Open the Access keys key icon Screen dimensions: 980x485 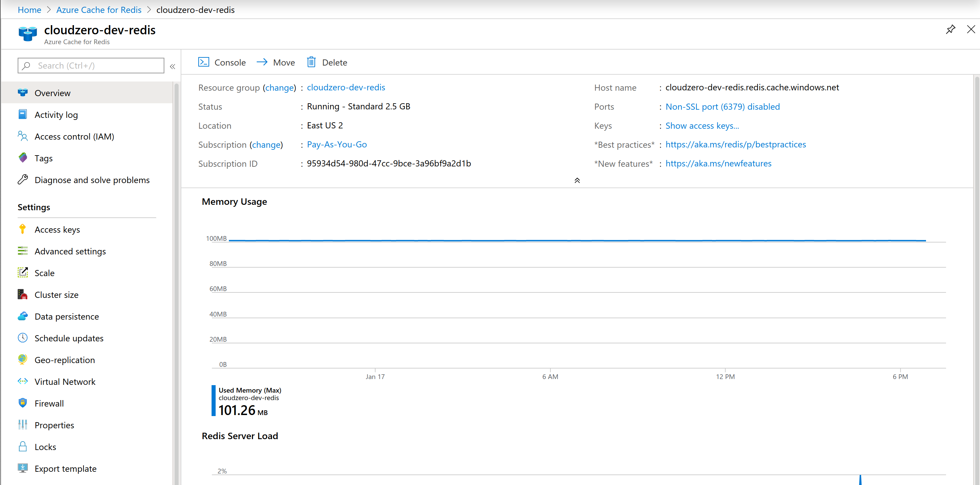click(x=22, y=229)
